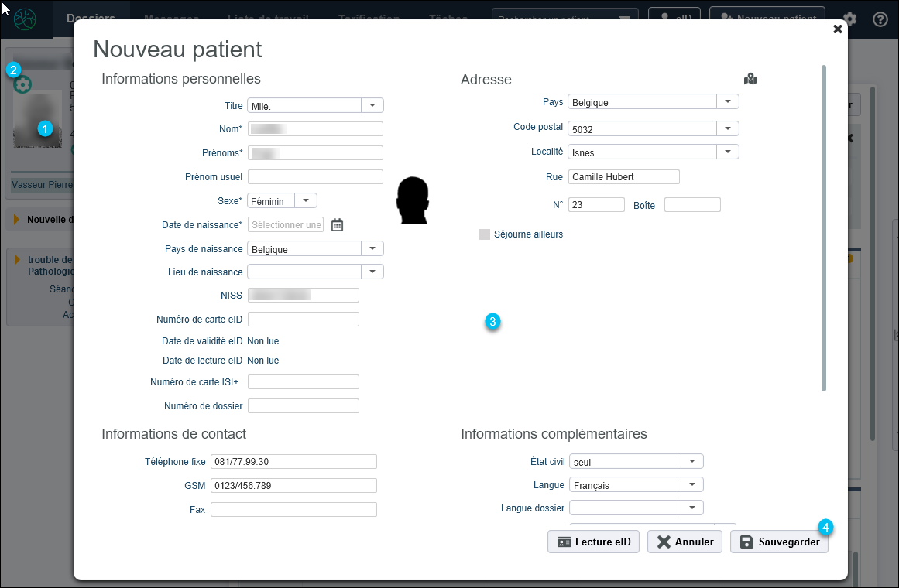
Task: Click the Boîte input field
Action: pos(692,204)
